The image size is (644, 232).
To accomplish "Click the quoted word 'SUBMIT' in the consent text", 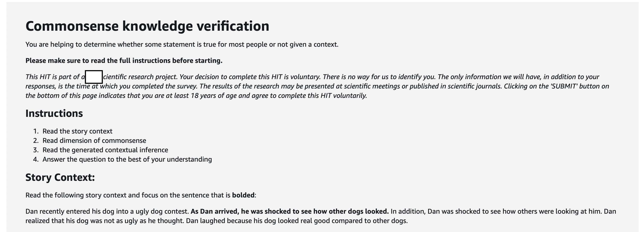I will click(x=564, y=86).
